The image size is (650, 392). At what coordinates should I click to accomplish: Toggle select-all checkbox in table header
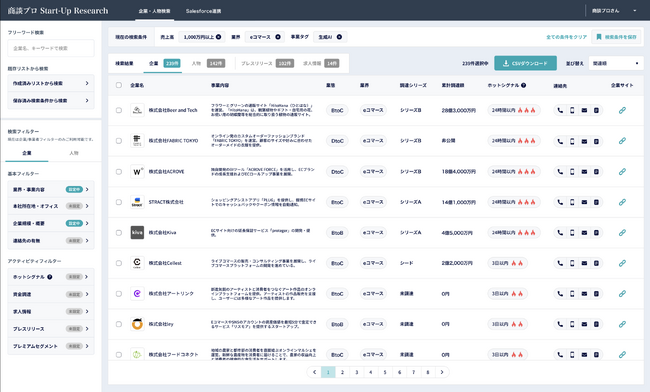pos(119,85)
